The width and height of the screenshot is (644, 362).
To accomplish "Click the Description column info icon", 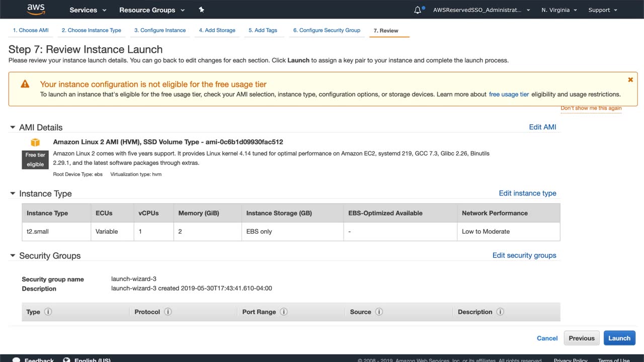I will 500,312.
